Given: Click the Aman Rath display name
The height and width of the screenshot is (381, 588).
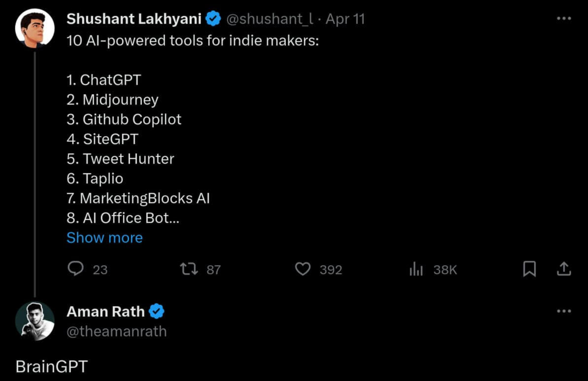Looking at the screenshot, I should click(x=105, y=312).
